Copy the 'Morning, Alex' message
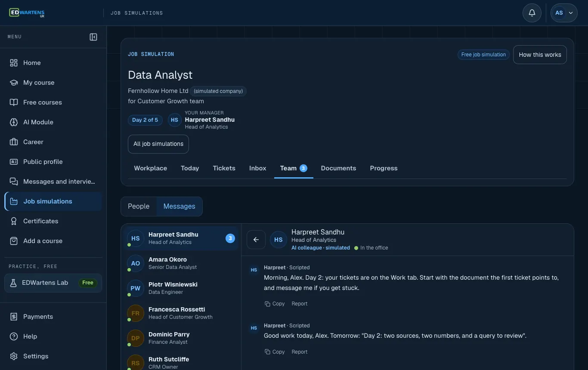Viewport: 588px width, 370px height. point(275,304)
